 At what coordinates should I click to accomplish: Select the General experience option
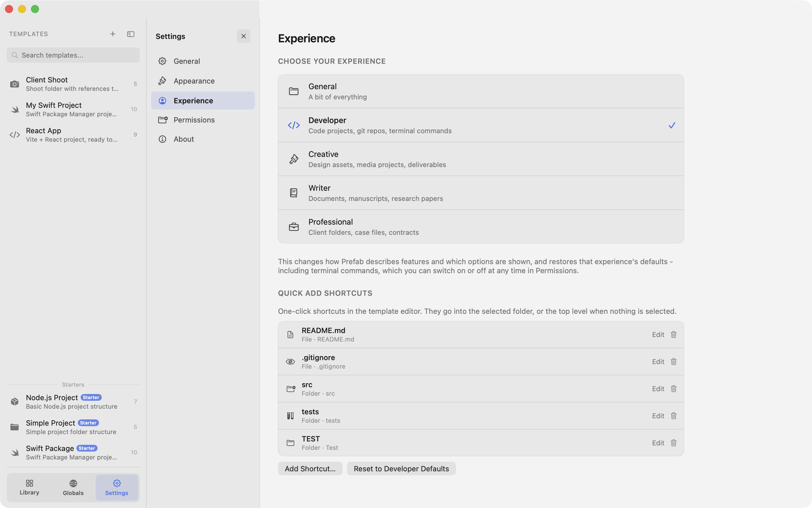pos(481,91)
